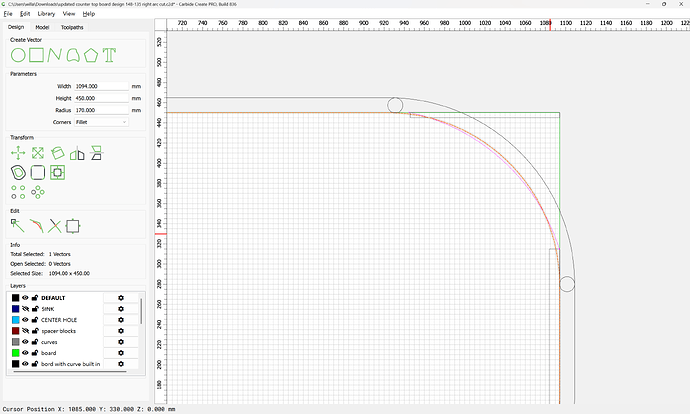Switch to the Toolpaths tab
Viewport: 690px width, 414px height.
click(x=72, y=27)
